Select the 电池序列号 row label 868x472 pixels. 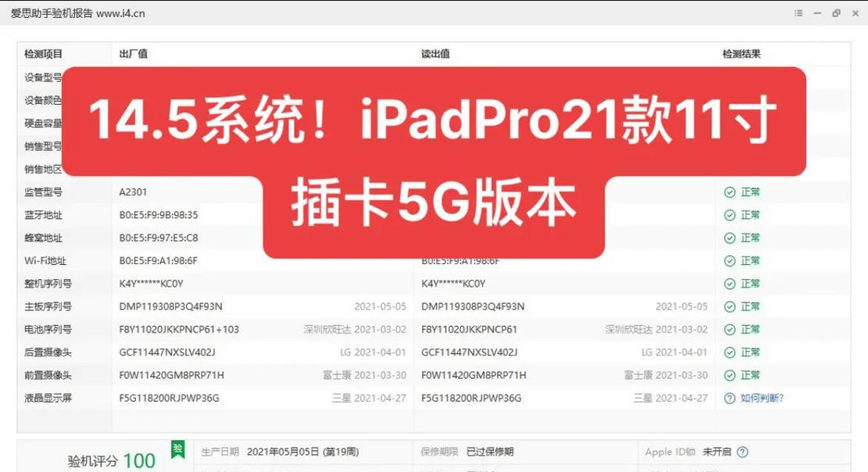click(x=48, y=330)
